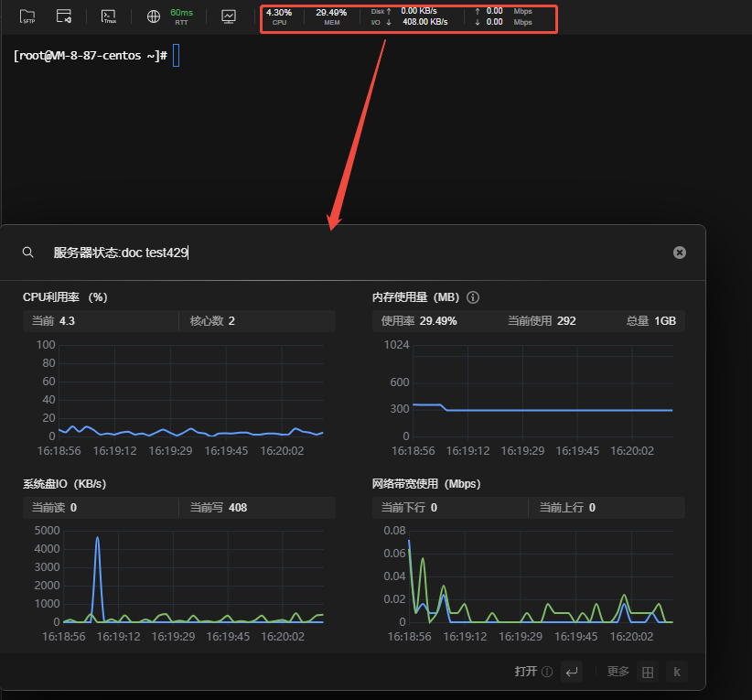Click the k shortcut key icon

pos(677,672)
